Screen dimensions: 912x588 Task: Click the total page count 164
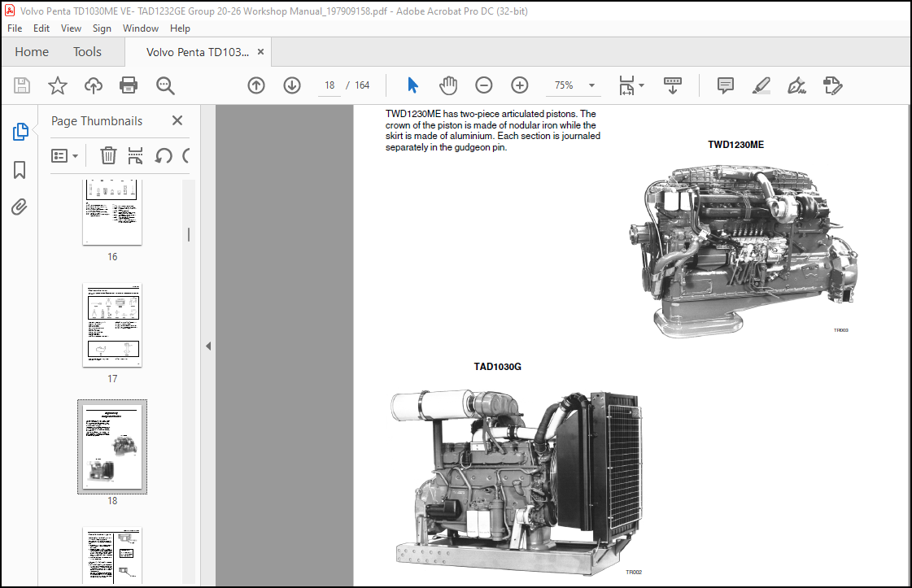(x=362, y=85)
